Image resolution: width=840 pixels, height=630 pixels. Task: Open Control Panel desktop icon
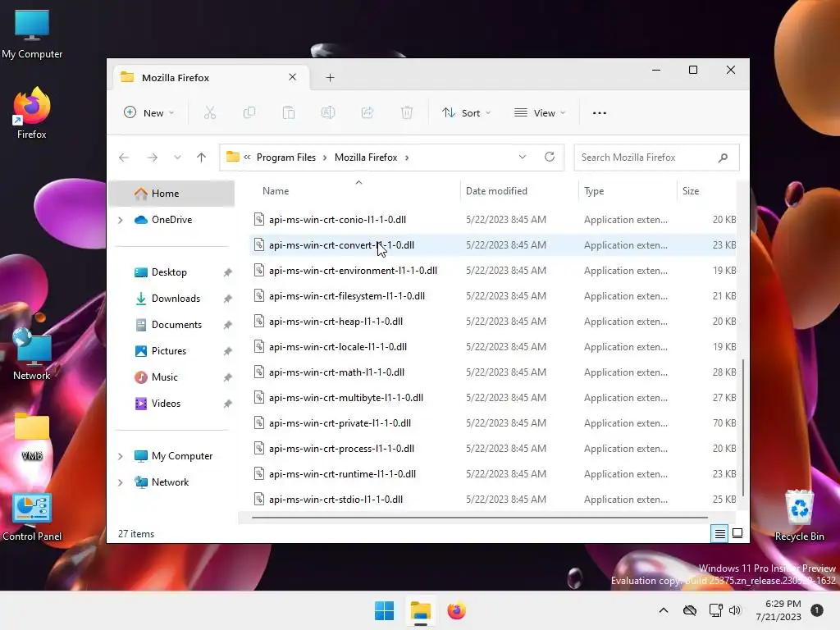[32, 517]
